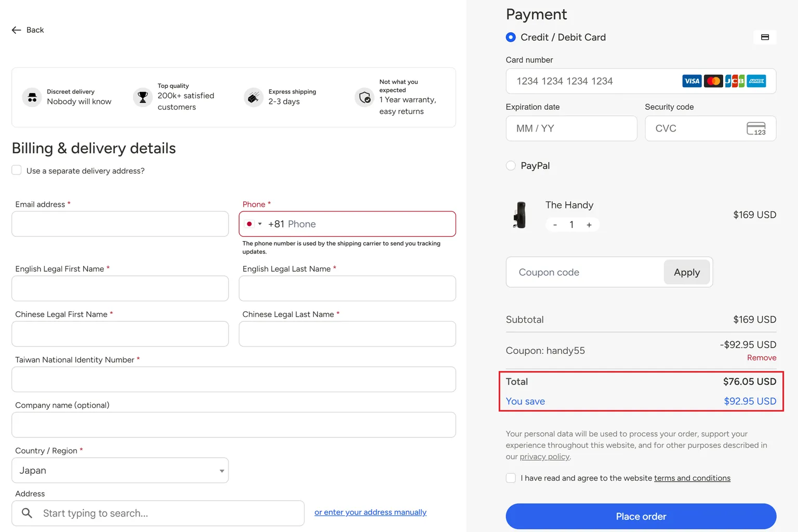This screenshot has width=798, height=532.
Task: Remove the handy55 coupon
Action: pos(762,358)
